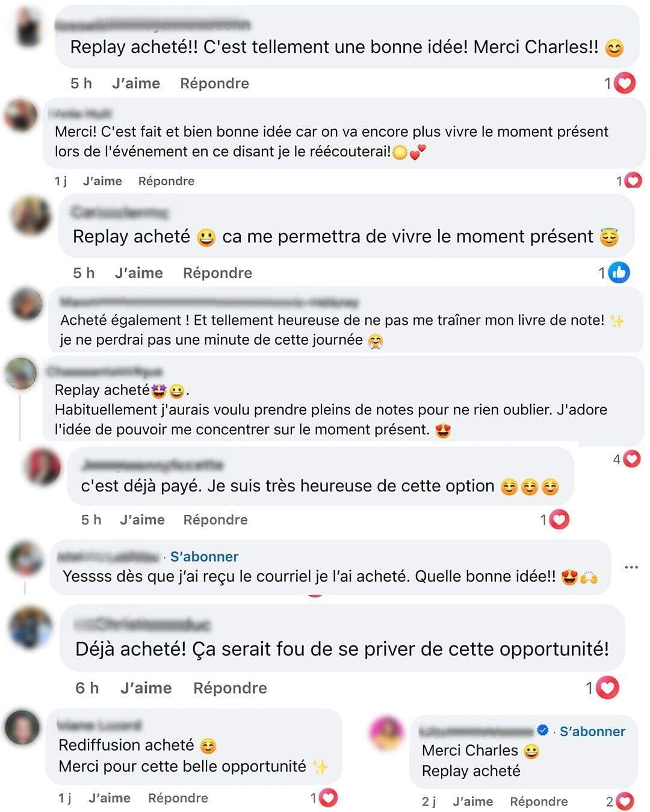Click heart reaction with count 2 on 'Merci Charles' reply

pyautogui.click(x=625, y=801)
